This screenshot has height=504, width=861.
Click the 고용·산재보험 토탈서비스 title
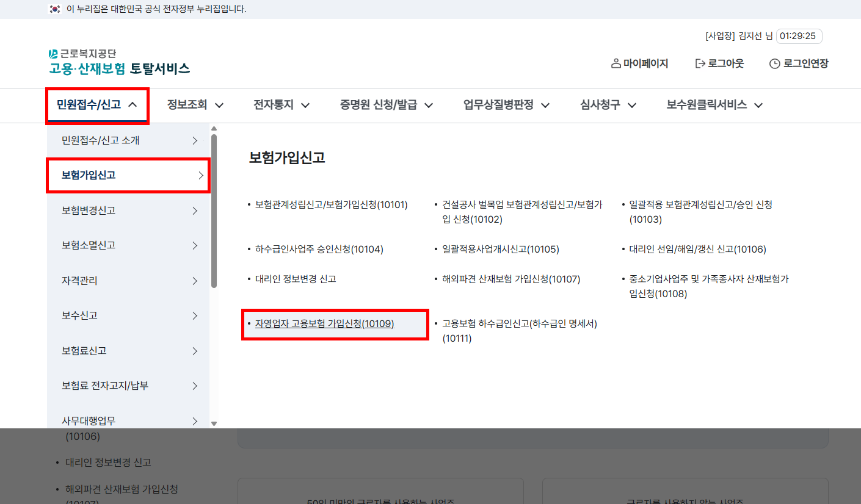(x=120, y=68)
